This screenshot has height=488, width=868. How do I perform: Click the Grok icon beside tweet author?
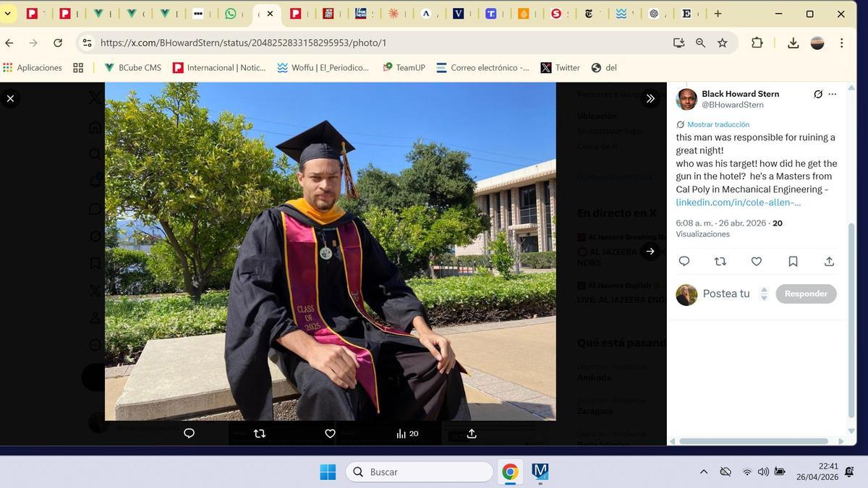point(818,94)
